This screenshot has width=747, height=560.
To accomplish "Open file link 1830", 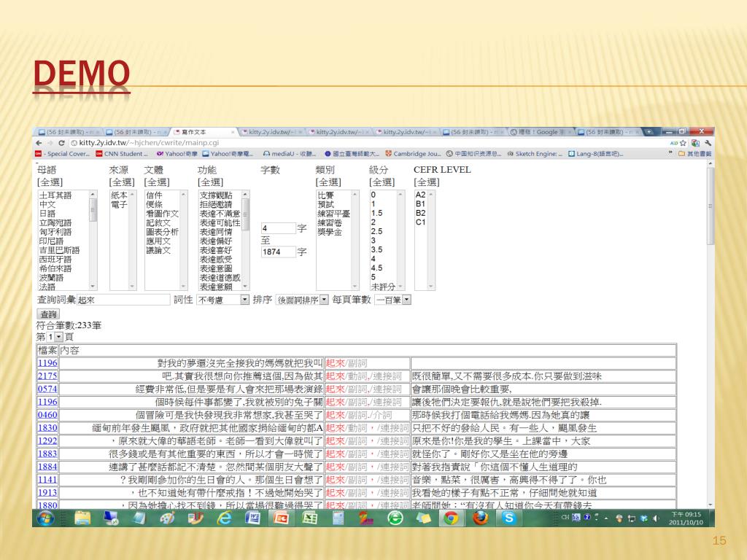I will (47, 428).
